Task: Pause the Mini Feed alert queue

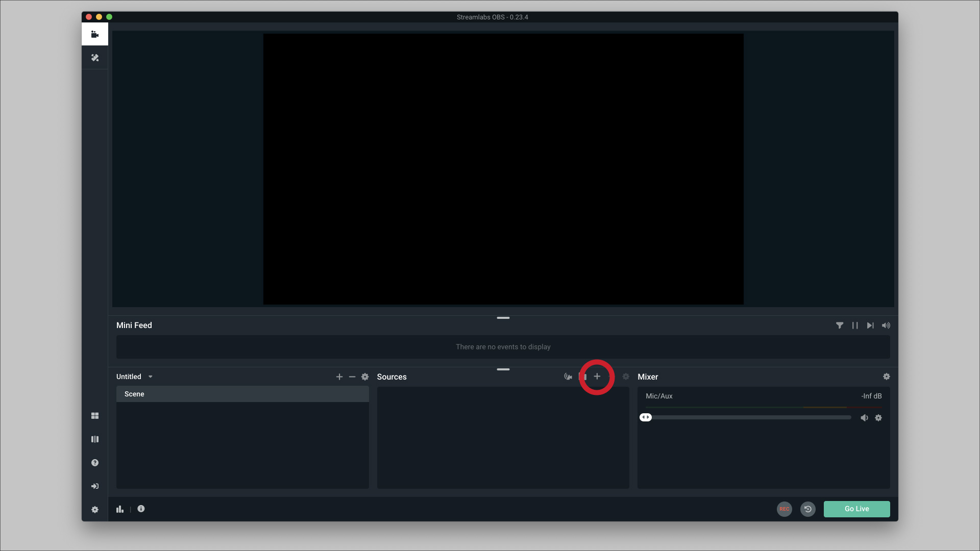Action: click(855, 325)
